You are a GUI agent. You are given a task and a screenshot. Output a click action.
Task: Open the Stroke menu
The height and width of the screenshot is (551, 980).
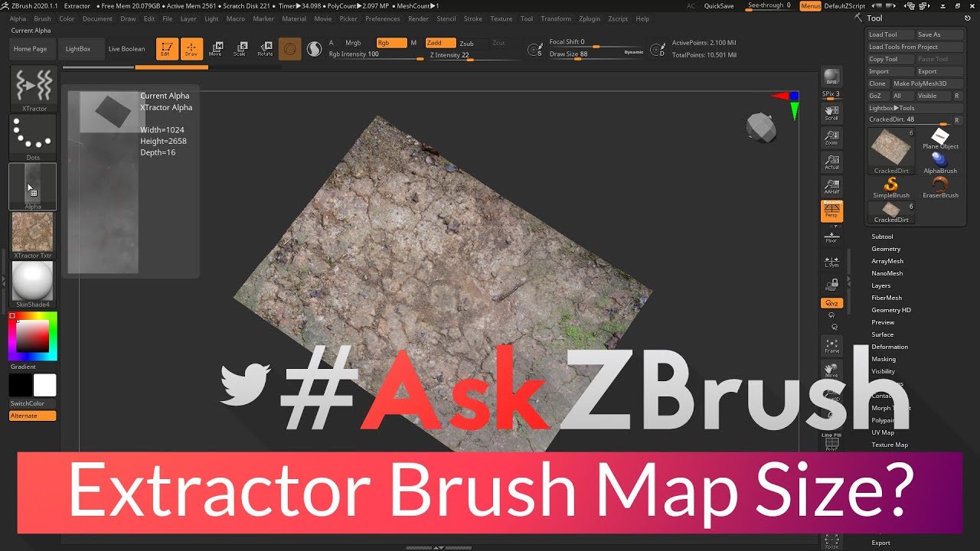point(473,18)
